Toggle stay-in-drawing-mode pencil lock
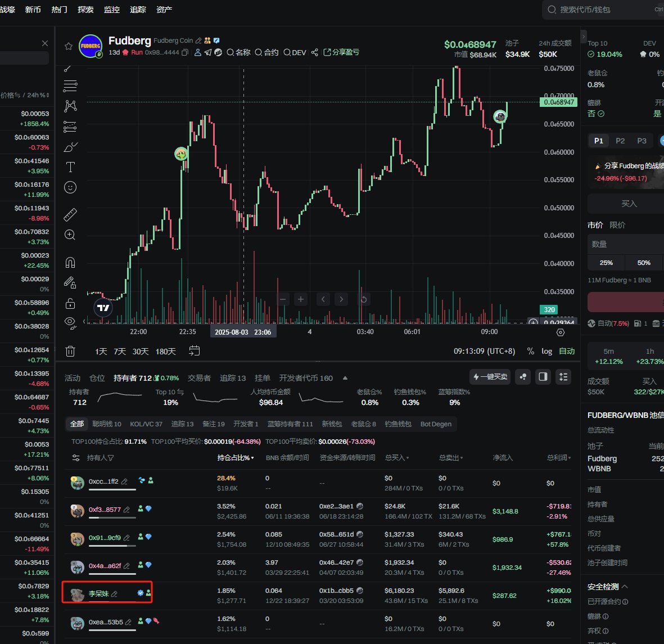664x644 pixels. pyautogui.click(x=70, y=282)
